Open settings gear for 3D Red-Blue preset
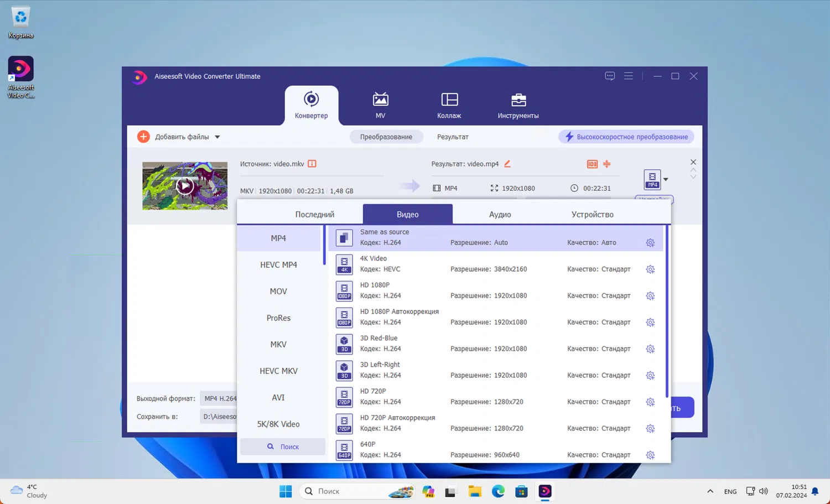 [650, 349]
